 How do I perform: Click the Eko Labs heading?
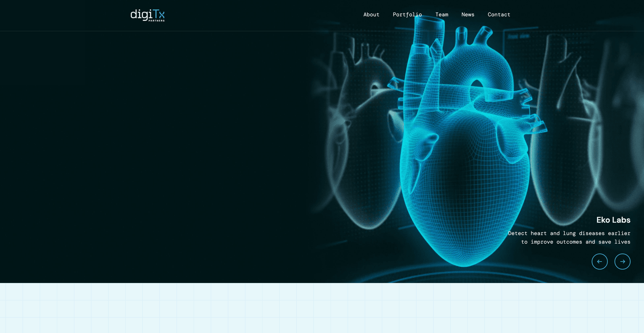tap(613, 220)
